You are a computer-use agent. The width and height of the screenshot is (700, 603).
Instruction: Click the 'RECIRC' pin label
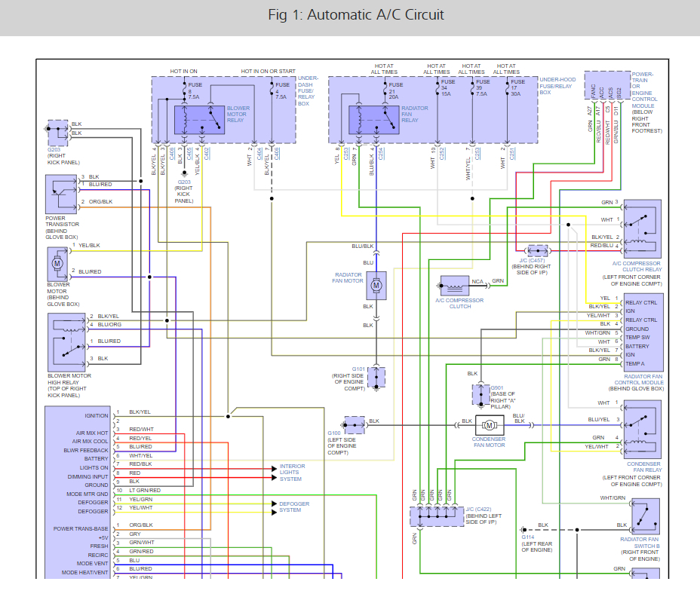coord(98,556)
